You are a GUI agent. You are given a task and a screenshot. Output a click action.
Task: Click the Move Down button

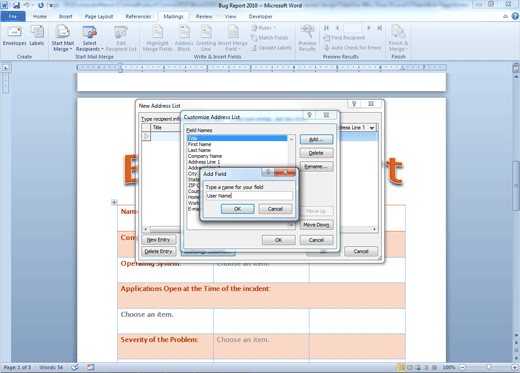pos(316,225)
